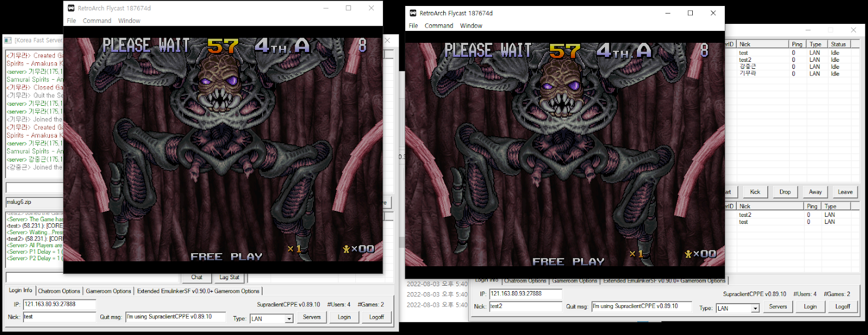Image resolution: width=868 pixels, height=335 pixels.
Task: Open the Command menu in the right RetroArch window
Action: [x=439, y=25]
